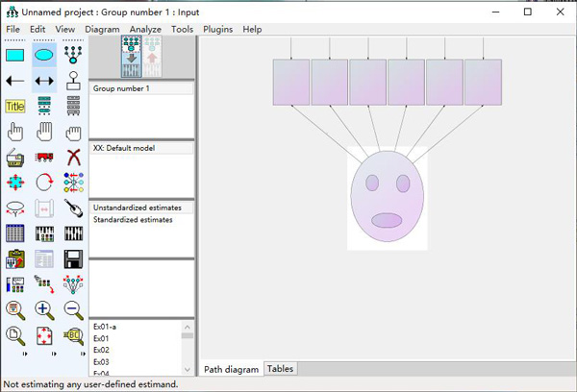Select the rotate indicators circular arrow tool

[x=44, y=183]
